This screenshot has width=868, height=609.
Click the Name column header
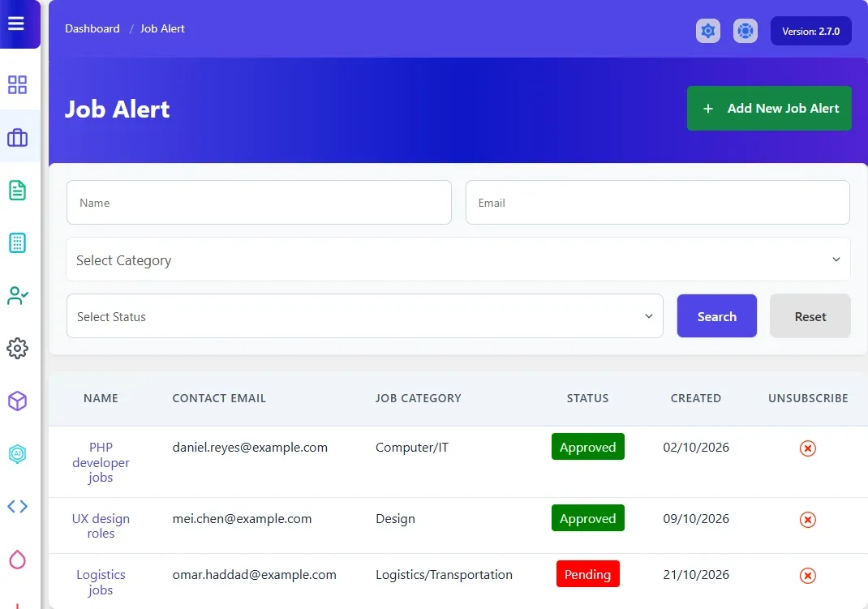101,398
